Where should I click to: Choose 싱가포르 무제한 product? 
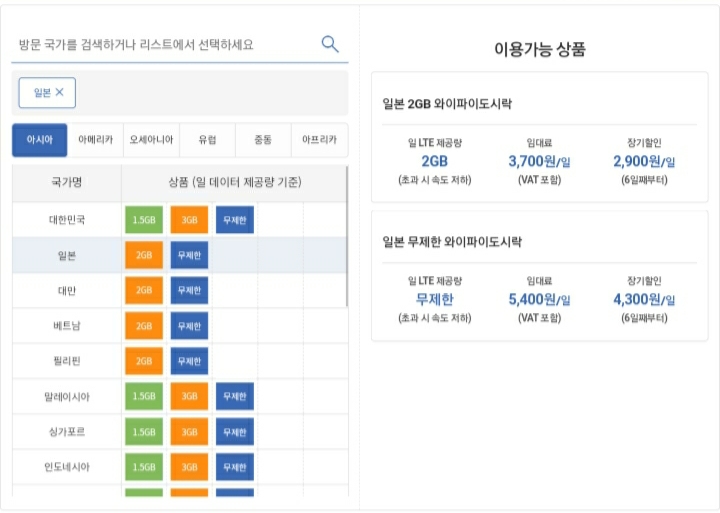click(x=235, y=432)
